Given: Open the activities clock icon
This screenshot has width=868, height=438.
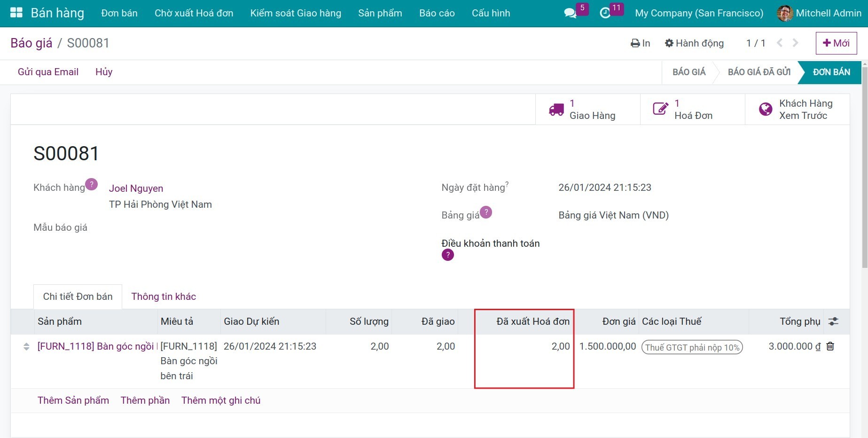Looking at the screenshot, I should pyautogui.click(x=605, y=13).
